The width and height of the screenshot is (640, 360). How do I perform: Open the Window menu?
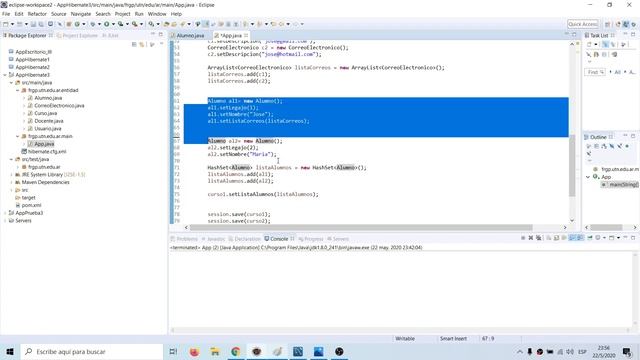(157, 14)
